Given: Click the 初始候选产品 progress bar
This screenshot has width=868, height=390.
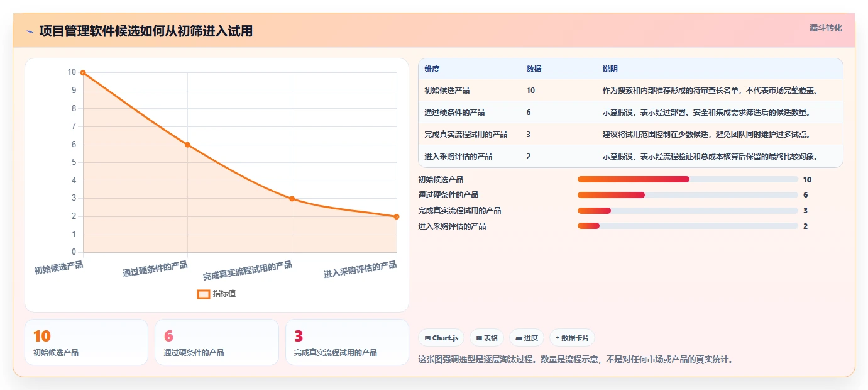Looking at the screenshot, I should (x=688, y=179).
